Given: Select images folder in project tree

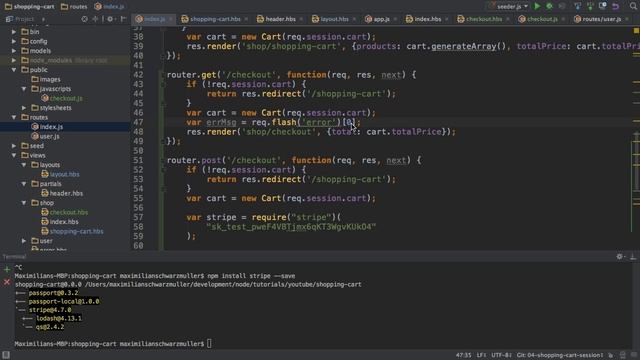Looking at the screenshot, I should (46, 79).
